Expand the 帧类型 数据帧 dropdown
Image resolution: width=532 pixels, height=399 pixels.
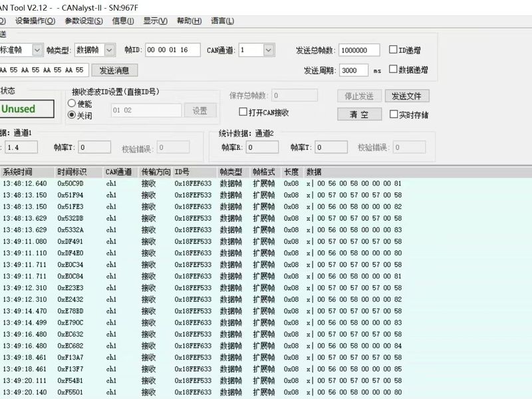pos(109,51)
